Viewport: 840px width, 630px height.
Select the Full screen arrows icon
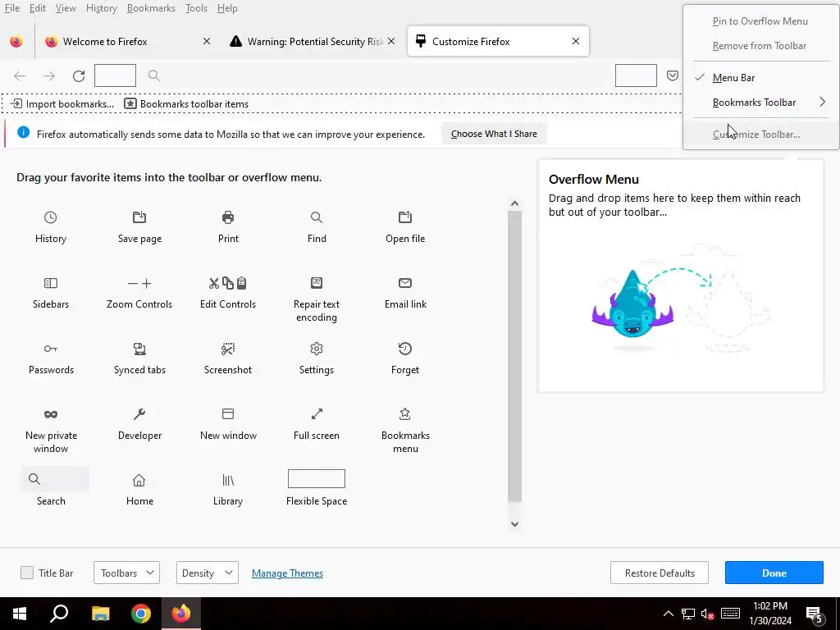(316, 414)
